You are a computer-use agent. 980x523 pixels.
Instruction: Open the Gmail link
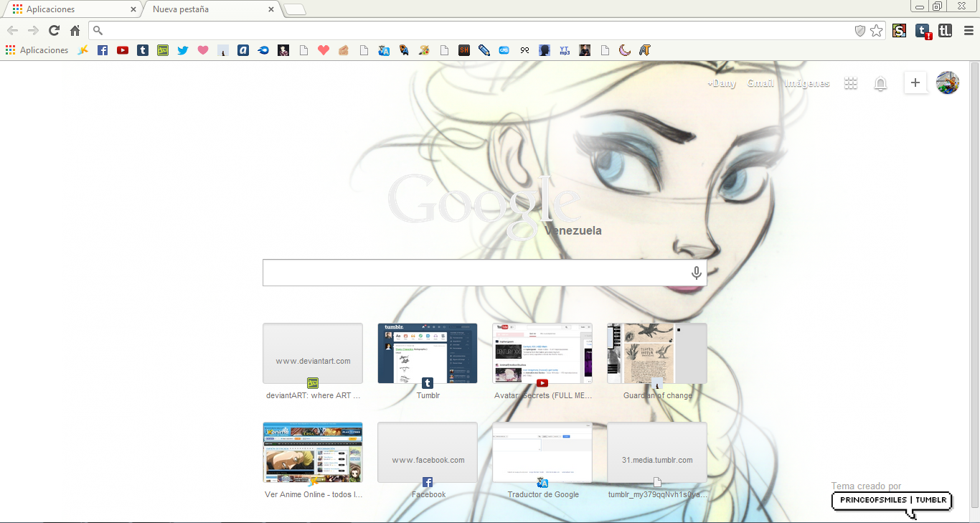click(760, 83)
